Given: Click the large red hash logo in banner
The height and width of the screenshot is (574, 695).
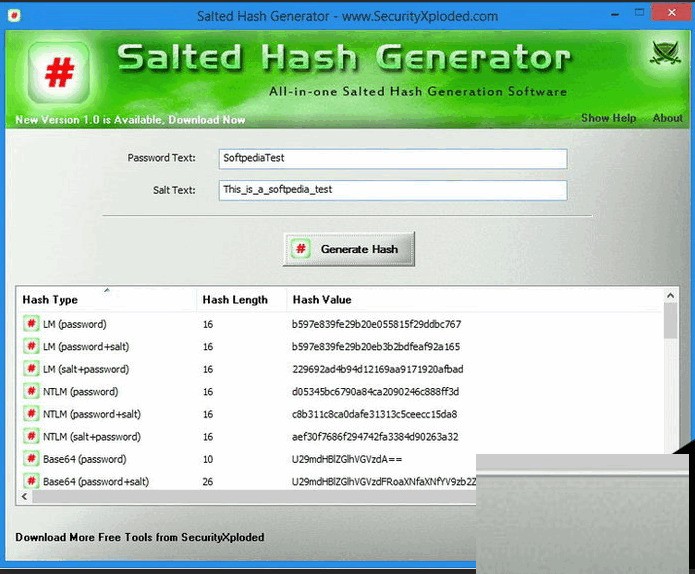Looking at the screenshot, I should [59, 72].
